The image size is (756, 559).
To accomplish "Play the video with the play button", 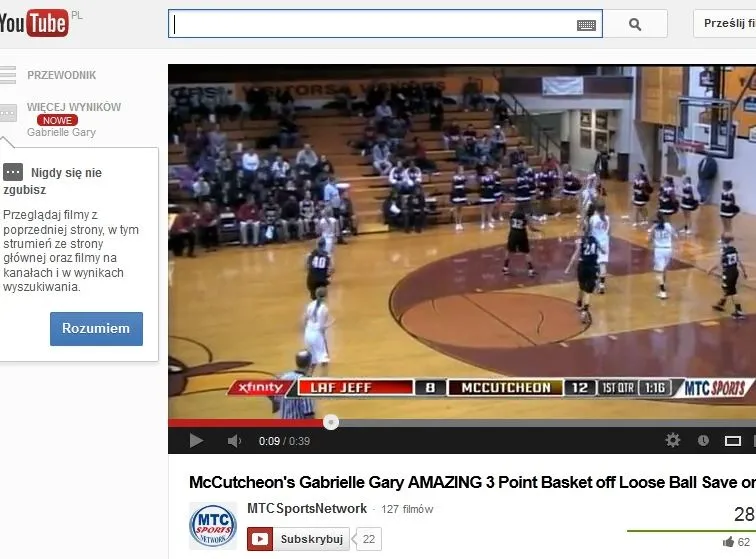I will tap(196, 440).
